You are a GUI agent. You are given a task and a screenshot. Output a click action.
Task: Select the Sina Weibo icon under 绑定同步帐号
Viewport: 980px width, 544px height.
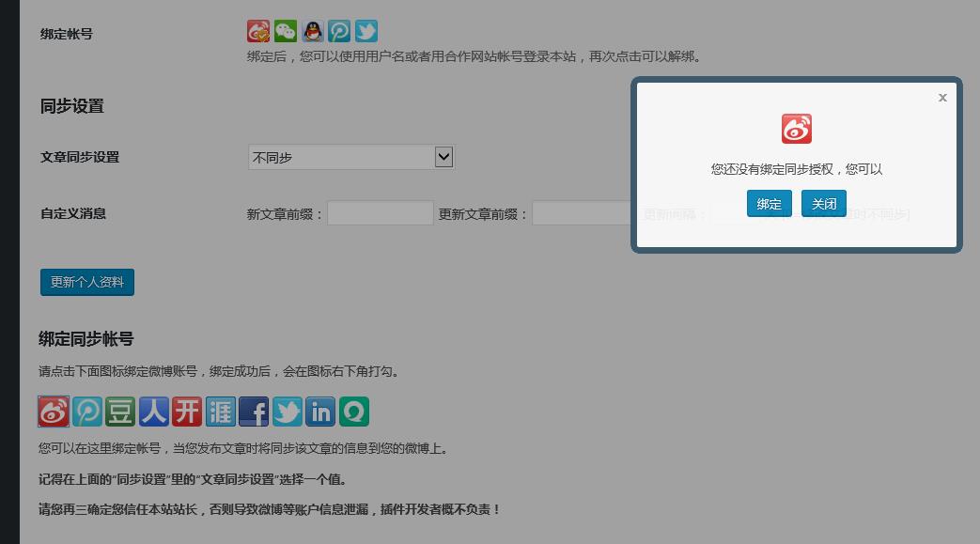point(54,412)
